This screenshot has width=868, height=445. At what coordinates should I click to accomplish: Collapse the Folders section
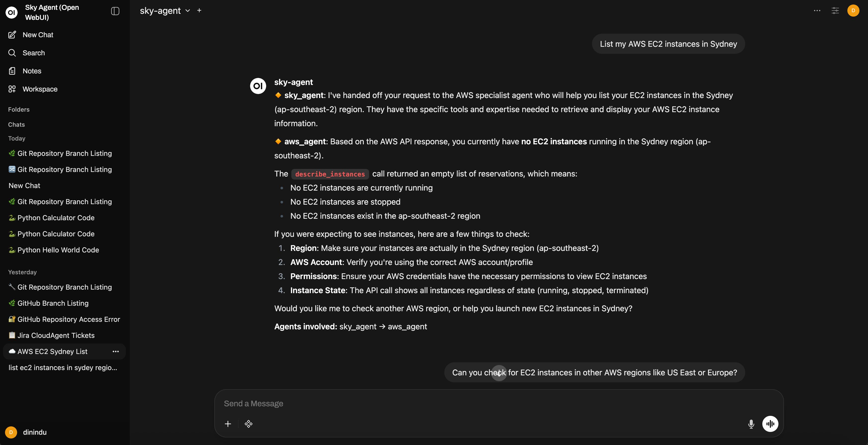(19, 109)
